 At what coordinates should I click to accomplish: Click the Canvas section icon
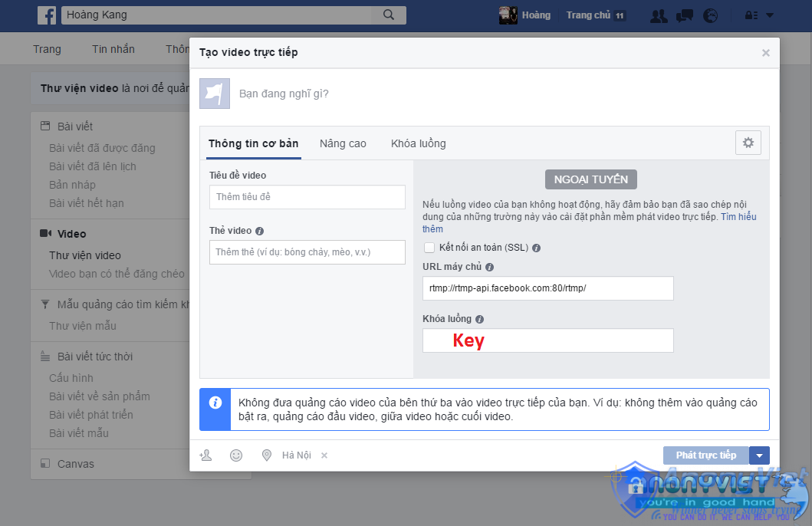pyautogui.click(x=45, y=463)
